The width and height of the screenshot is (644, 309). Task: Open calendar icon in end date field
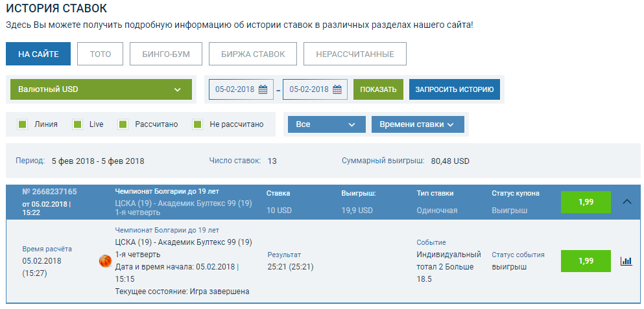tap(337, 89)
